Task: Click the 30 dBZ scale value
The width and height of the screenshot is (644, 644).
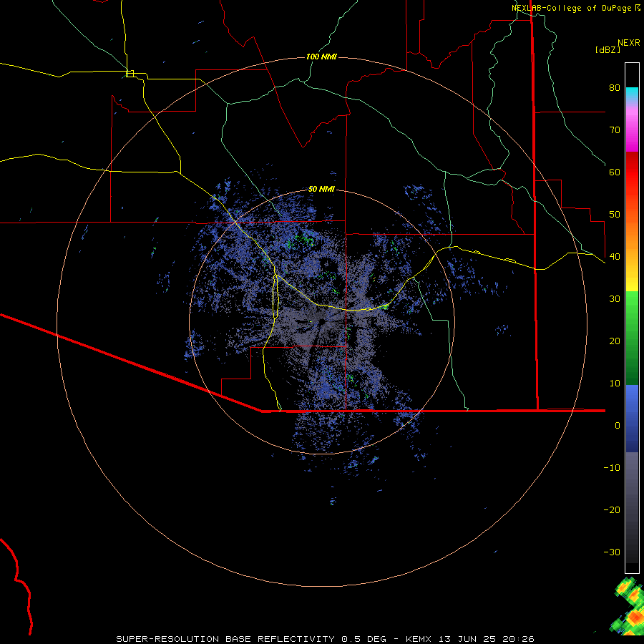Action: point(615,298)
